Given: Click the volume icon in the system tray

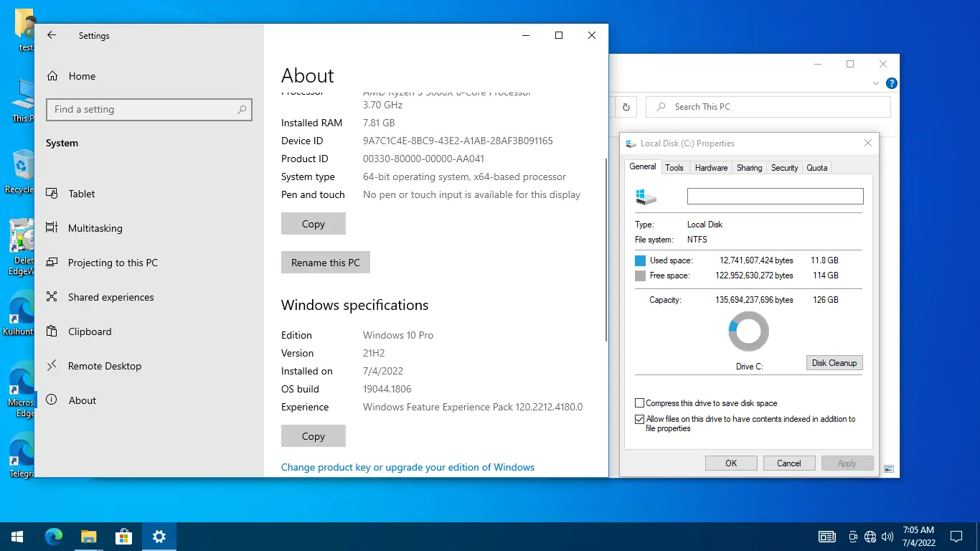Looking at the screenshot, I should tap(888, 536).
